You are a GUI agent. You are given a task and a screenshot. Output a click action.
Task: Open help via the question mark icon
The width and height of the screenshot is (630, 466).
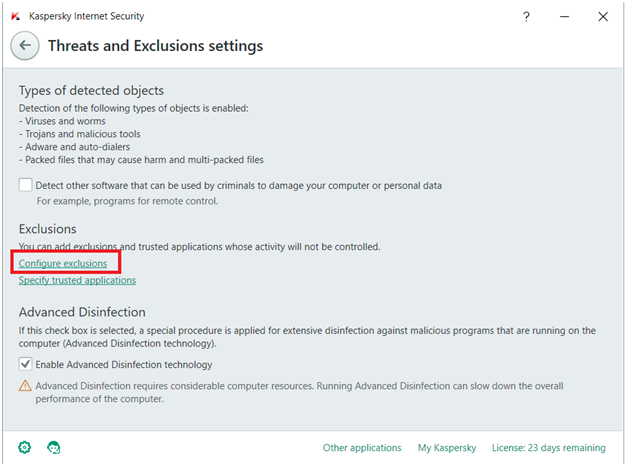(527, 16)
